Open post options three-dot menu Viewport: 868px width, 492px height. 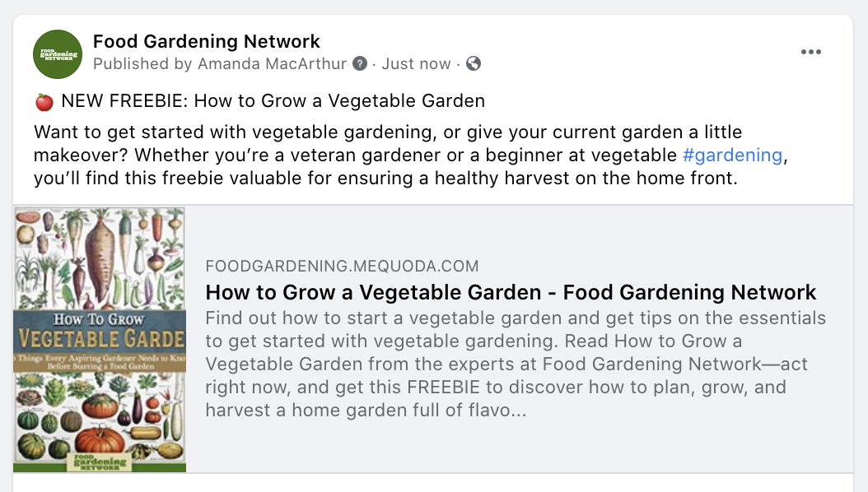tap(810, 52)
